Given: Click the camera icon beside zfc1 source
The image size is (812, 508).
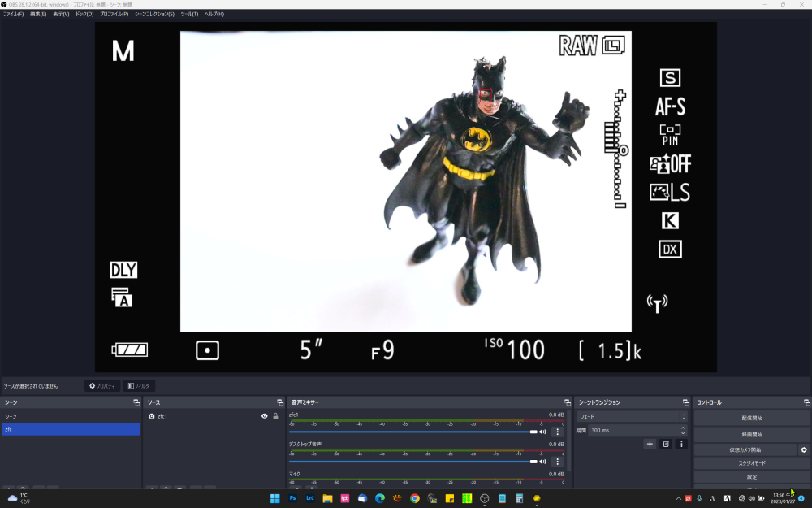Looking at the screenshot, I should click(x=151, y=416).
